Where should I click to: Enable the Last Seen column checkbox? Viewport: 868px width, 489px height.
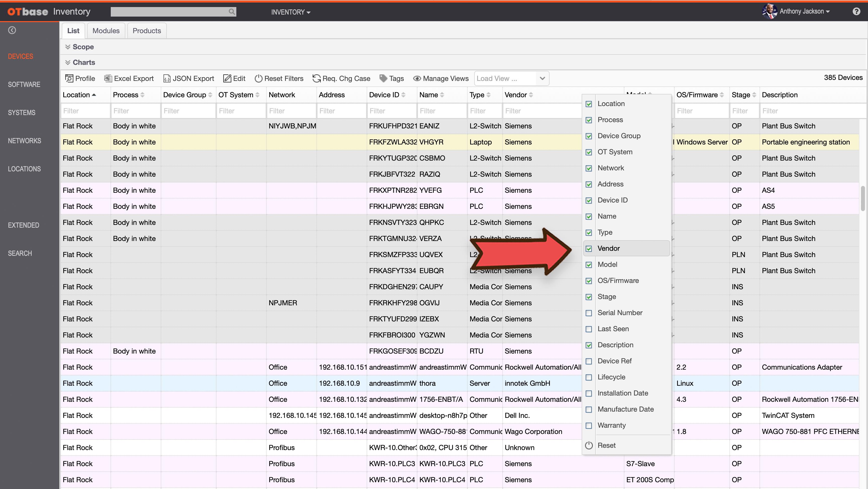pos(589,329)
